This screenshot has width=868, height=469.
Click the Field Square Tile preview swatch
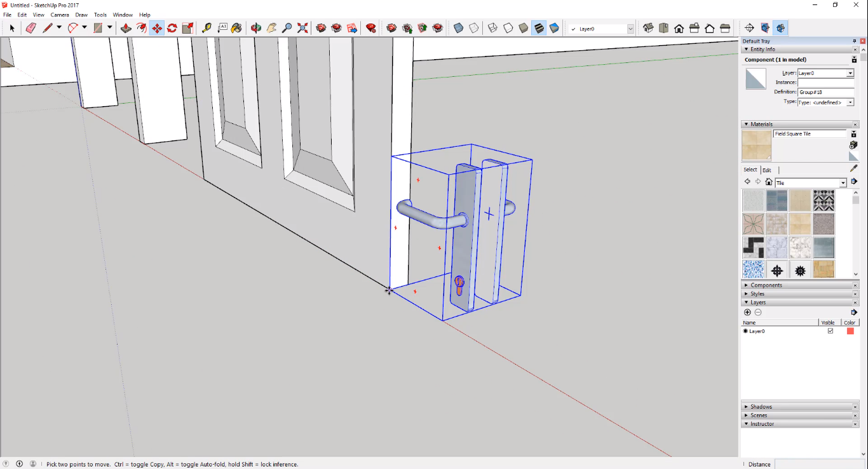pyautogui.click(x=756, y=146)
